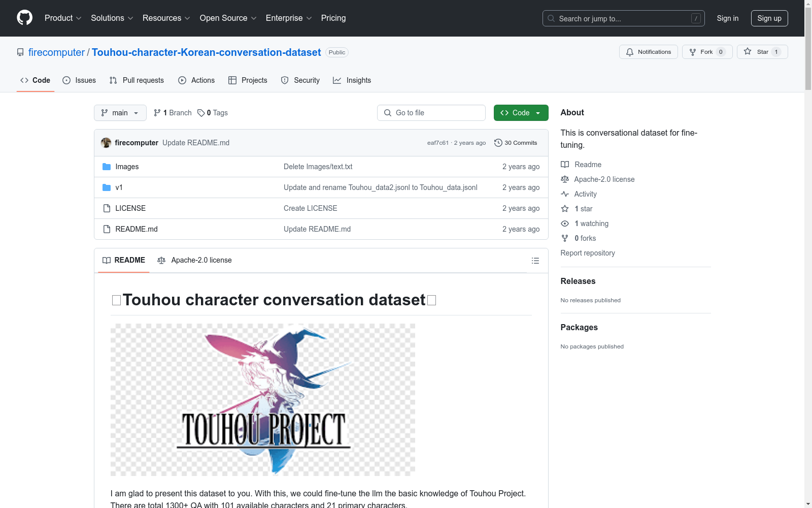The width and height of the screenshot is (812, 508).
Task: Open the v1 folder name link
Action: (119, 187)
